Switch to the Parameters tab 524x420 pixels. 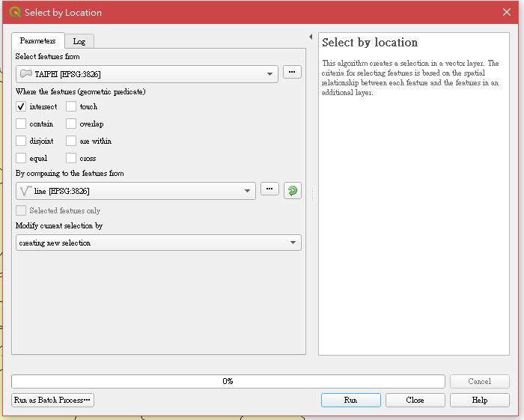click(x=37, y=40)
